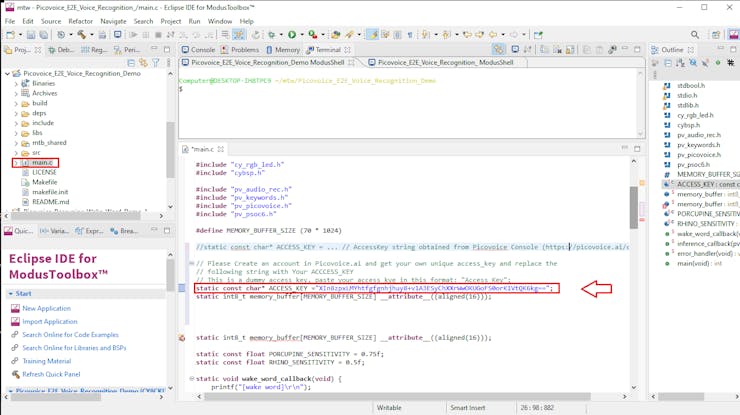
Task: Expand the build folder in project tree
Action: (x=16, y=103)
